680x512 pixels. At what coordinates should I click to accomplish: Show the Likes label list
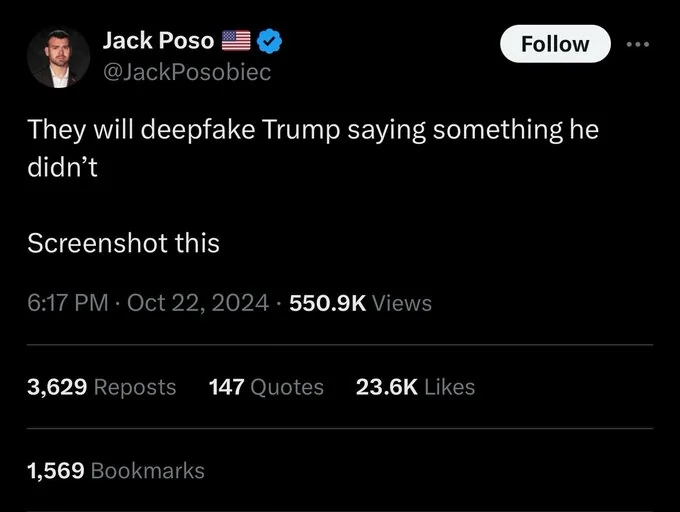pos(449,387)
